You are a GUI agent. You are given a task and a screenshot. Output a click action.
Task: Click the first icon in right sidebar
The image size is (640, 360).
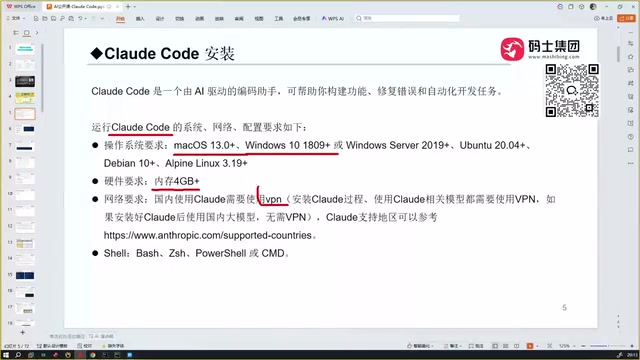(x=631, y=43)
